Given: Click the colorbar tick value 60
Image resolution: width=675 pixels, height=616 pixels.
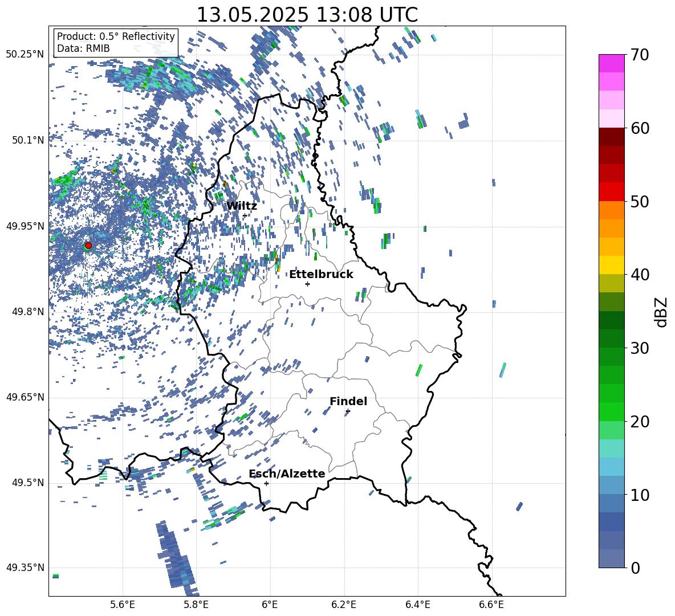Looking at the screenshot, I should coord(640,128).
